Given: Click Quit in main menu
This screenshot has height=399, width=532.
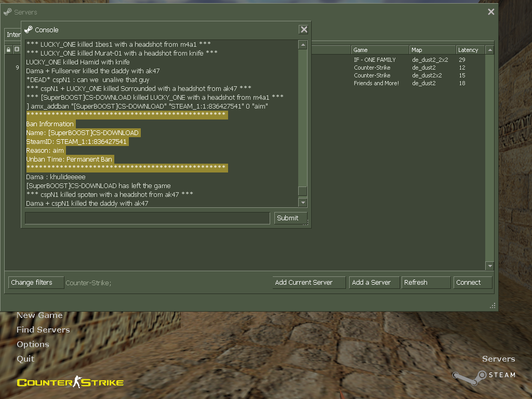Looking at the screenshot, I should point(25,359).
